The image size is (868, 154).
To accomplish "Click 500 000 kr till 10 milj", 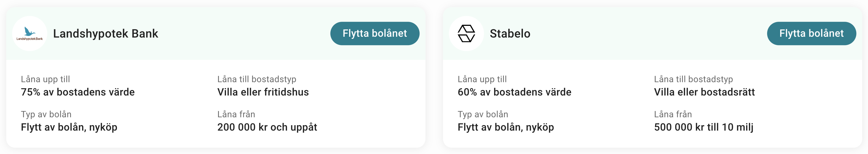I will tap(703, 127).
